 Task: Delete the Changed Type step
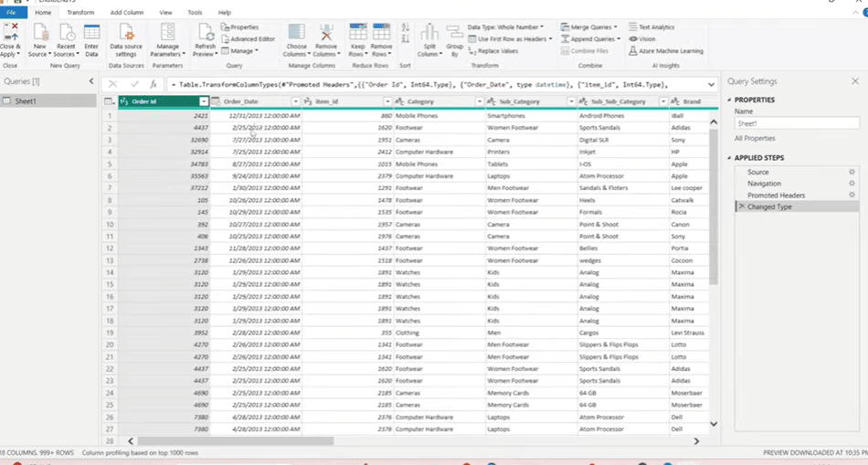(741, 206)
